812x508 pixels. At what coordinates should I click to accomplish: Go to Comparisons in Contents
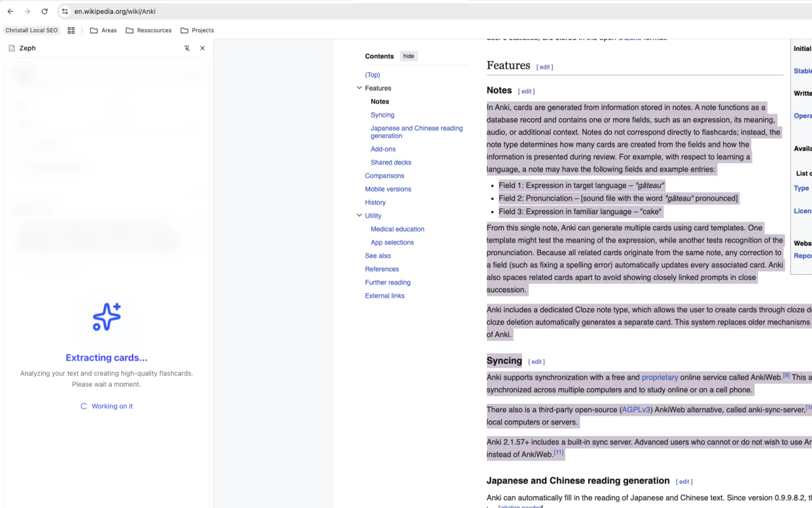(x=384, y=176)
